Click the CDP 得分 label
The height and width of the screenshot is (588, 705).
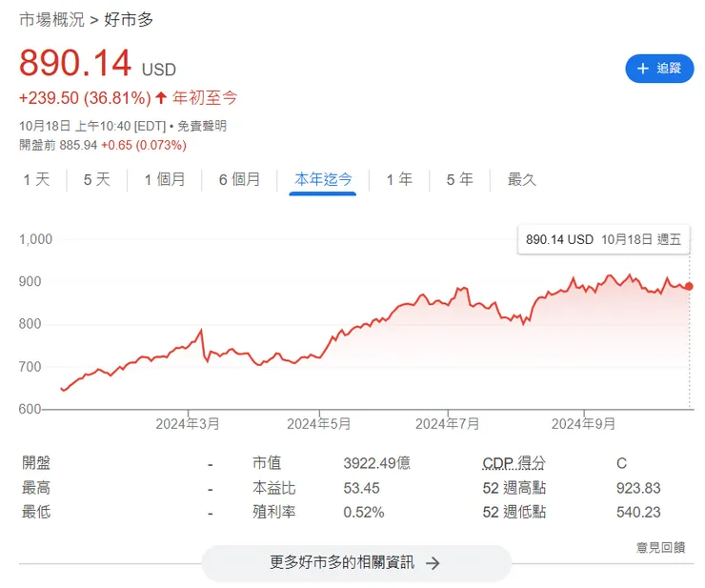tap(514, 463)
